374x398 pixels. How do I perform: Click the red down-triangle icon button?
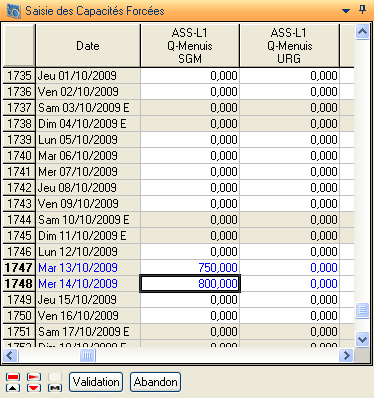[34, 388]
